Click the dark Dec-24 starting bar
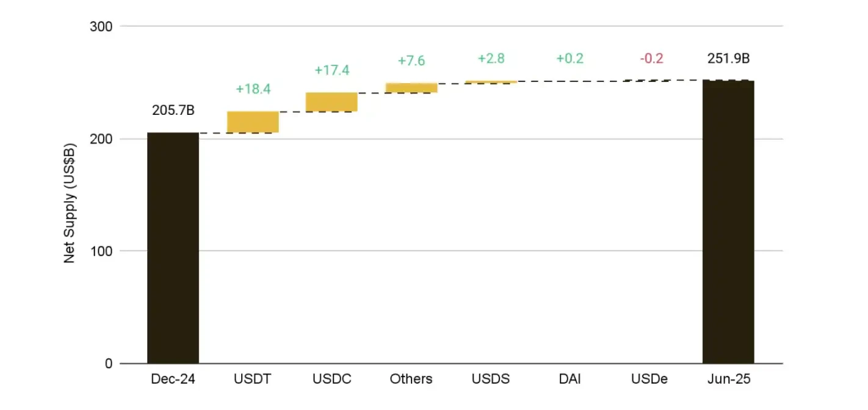This screenshot has height=410, width=868. [x=173, y=247]
